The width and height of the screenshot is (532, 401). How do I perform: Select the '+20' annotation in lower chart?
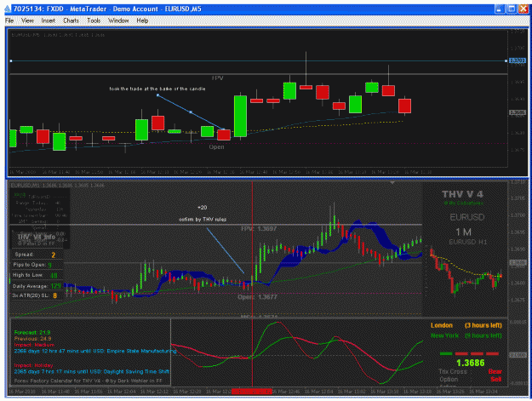click(202, 208)
